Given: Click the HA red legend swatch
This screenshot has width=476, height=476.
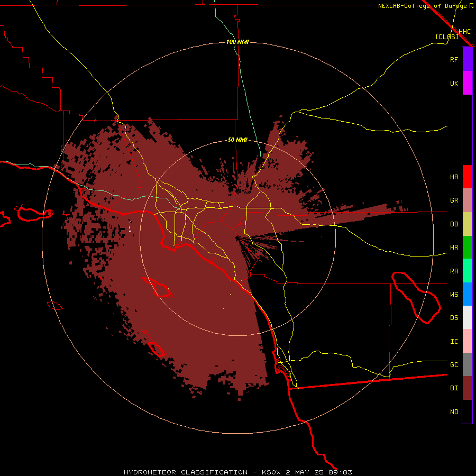Looking at the screenshot, I should pyautogui.click(x=467, y=177).
